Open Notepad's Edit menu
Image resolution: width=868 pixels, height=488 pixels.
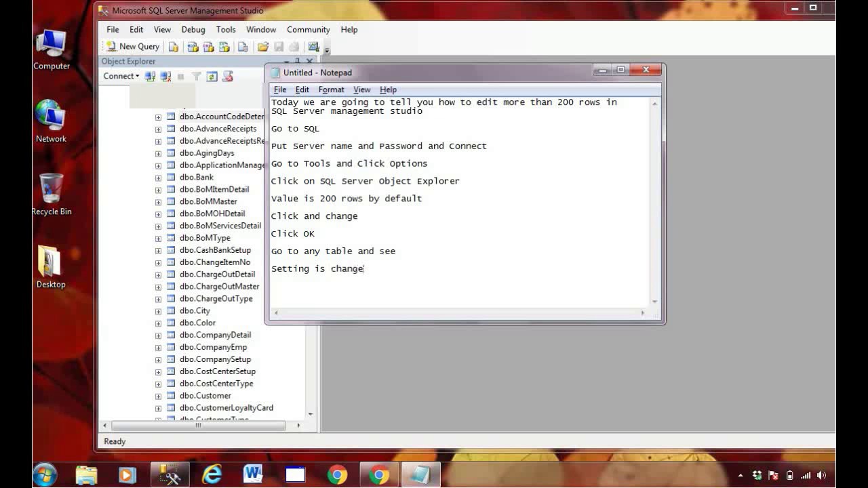pyautogui.click(x=302, y=89)
